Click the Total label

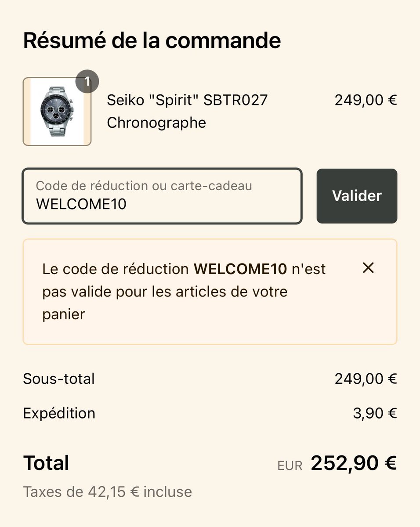click(46, 463)
